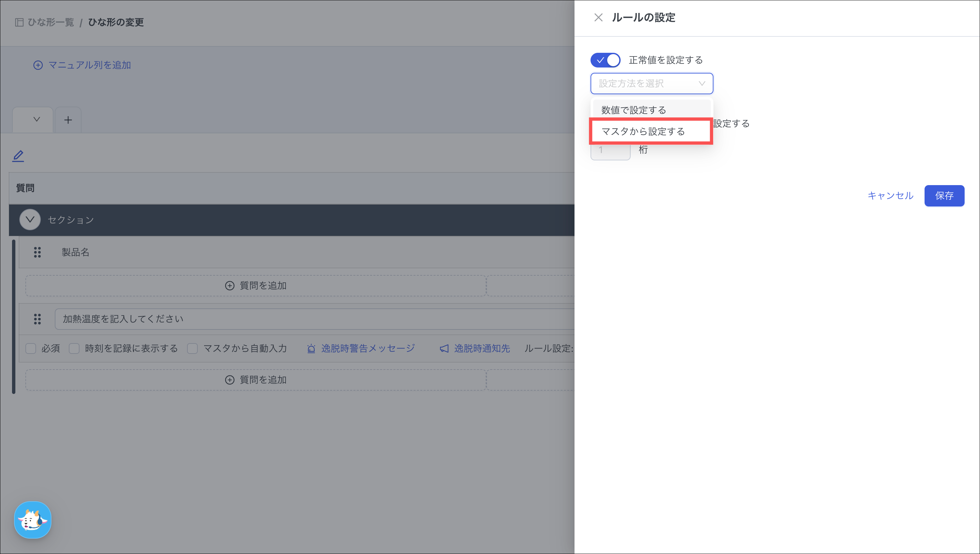Select 数値で設定する option
The height and width of the screenshot is (554, 980).
634,110
